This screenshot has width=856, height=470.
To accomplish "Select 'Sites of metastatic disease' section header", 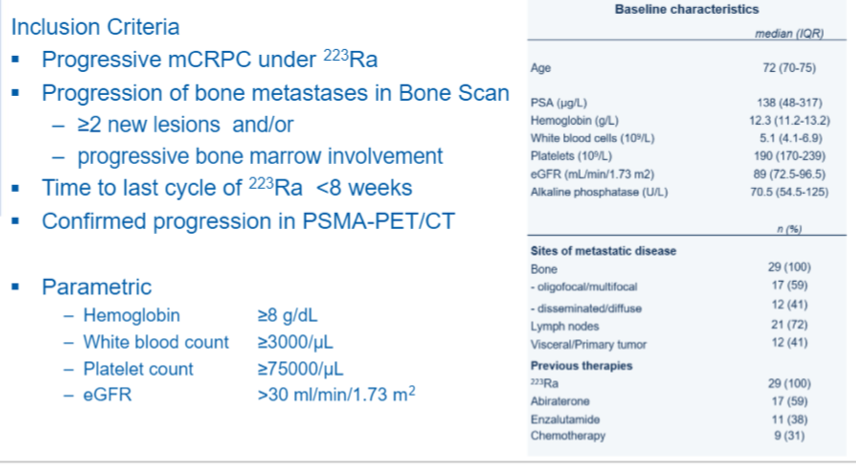I will pos(603,251).
